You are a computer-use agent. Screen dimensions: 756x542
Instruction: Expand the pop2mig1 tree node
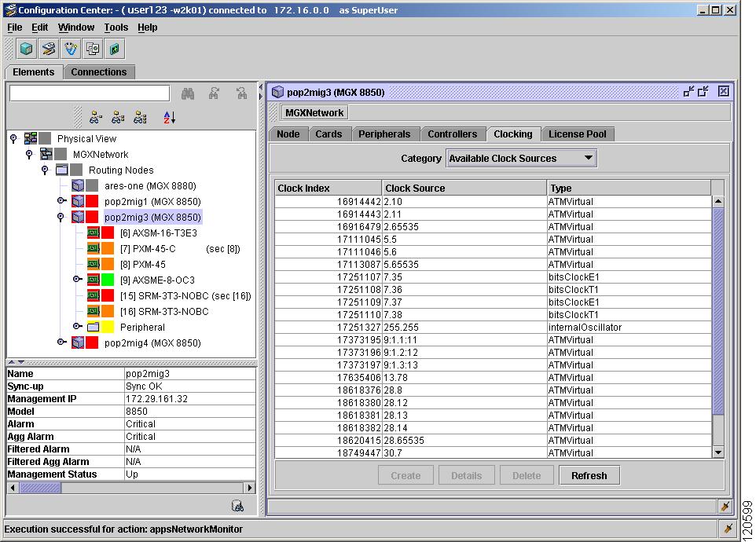click(61, 200)
